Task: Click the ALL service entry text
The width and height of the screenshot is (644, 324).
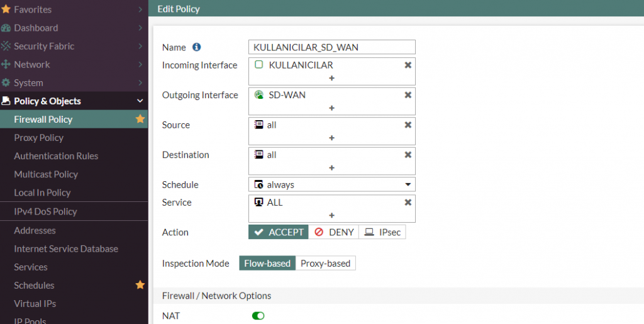Action: click(275, 203)
